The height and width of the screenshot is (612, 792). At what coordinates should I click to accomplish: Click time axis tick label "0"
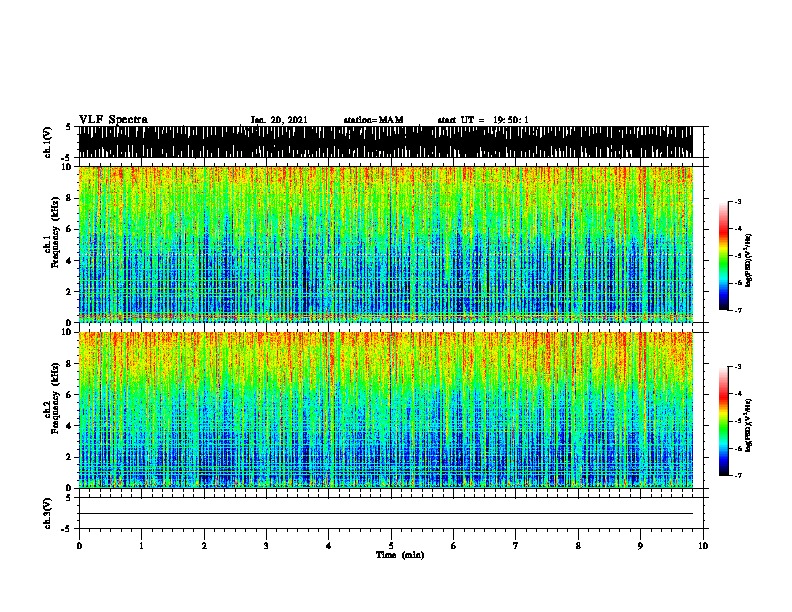pos(79,545)
